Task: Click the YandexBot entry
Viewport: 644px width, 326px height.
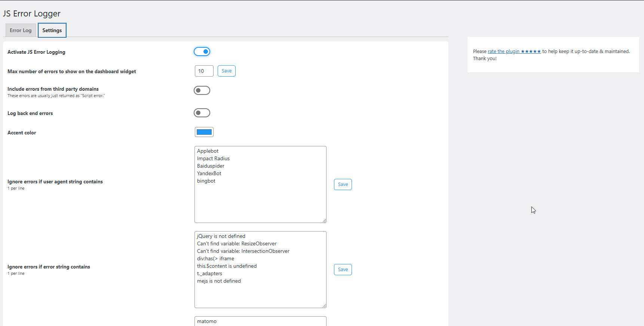Action: (209, 174)
